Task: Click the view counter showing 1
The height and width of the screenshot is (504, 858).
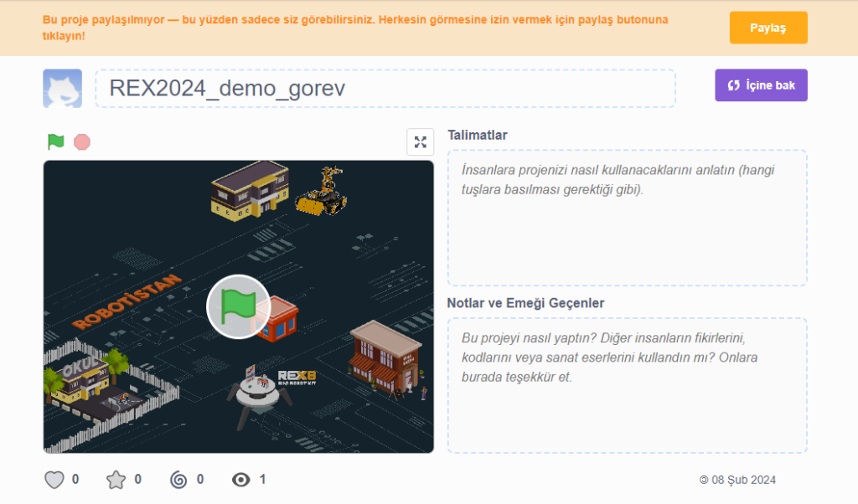Action: [x=263, y=479]
